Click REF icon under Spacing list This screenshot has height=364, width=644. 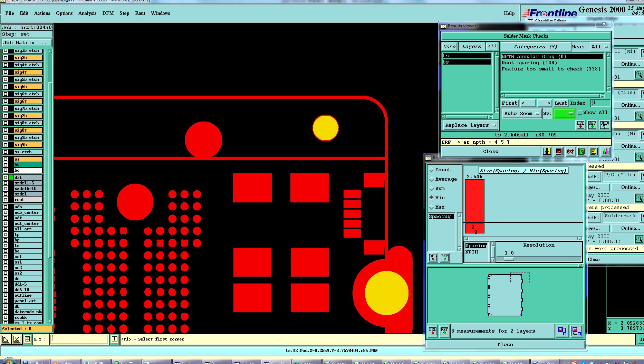[x=445, y=258]
